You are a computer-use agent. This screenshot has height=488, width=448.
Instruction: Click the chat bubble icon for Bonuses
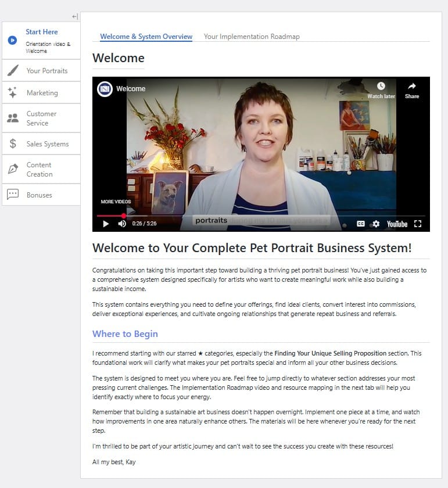[x=13, y=194]
